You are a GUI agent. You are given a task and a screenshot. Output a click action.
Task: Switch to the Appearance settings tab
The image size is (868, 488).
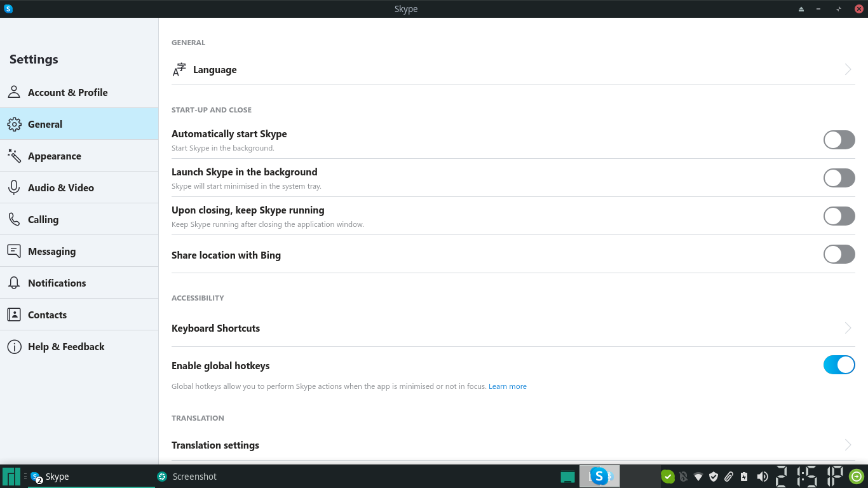coord(79,156)
